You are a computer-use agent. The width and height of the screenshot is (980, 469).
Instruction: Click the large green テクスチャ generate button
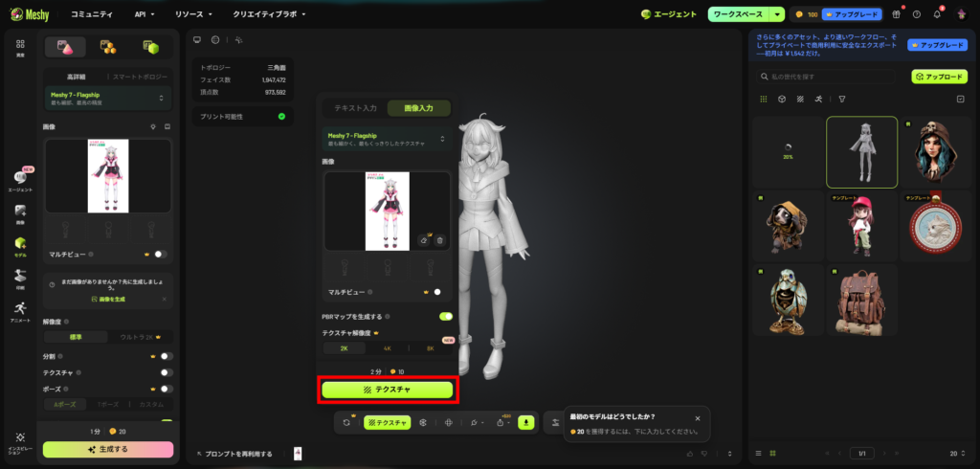388,390
